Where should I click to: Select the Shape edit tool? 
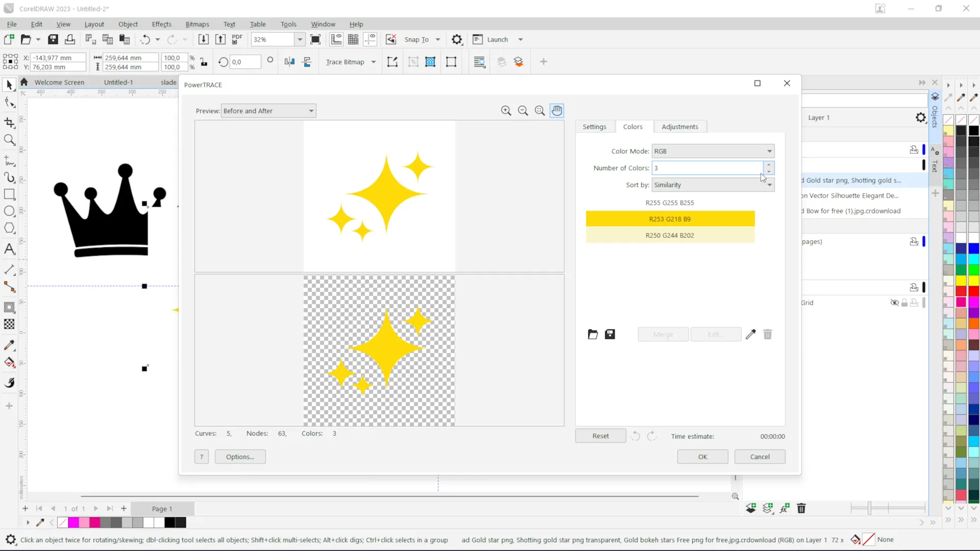9,103
